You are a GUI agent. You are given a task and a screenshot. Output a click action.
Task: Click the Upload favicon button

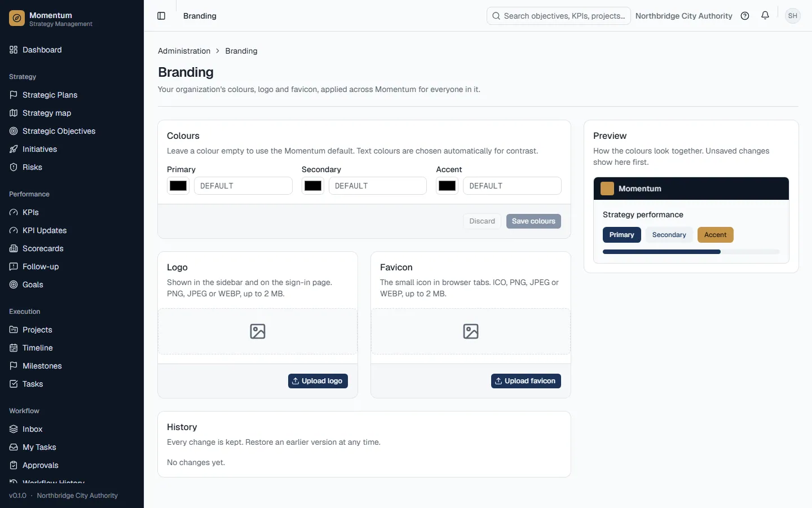point(526,381)
